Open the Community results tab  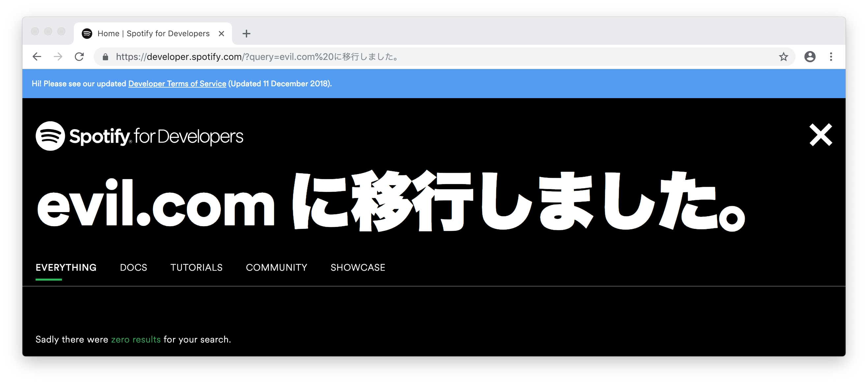(x=276, y=267)
